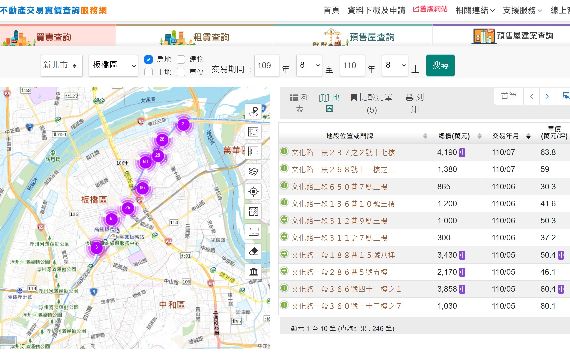The image size is (570, 360).
Task: Open the district dropdown showing 板橋區
Action: 113,65
